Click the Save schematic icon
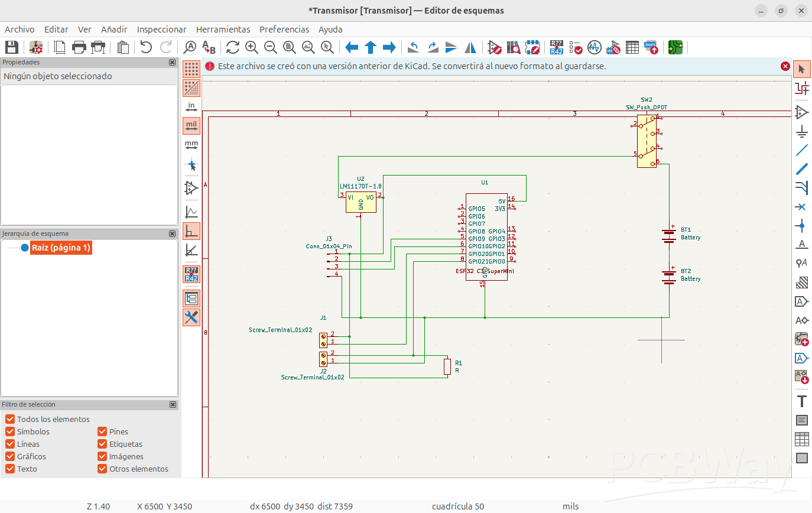812x513 pixels. 12,47
